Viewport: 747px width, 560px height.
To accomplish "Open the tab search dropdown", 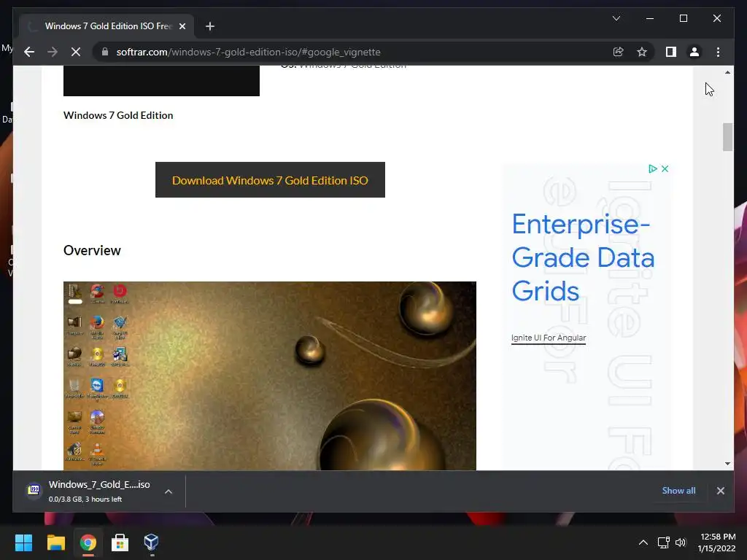I will point(616,18).
